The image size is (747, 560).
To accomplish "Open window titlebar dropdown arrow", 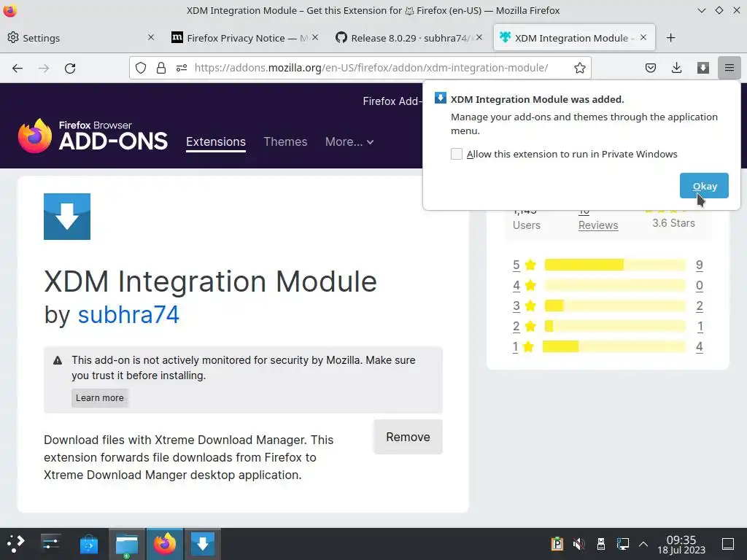I will pos(701,10).
